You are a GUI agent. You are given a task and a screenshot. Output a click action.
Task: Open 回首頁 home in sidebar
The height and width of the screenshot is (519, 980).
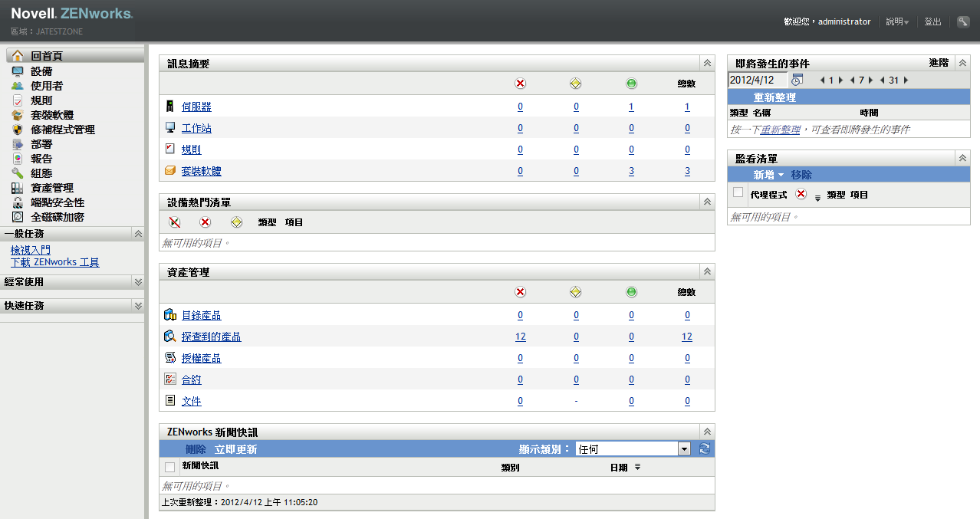click(47, 56)
